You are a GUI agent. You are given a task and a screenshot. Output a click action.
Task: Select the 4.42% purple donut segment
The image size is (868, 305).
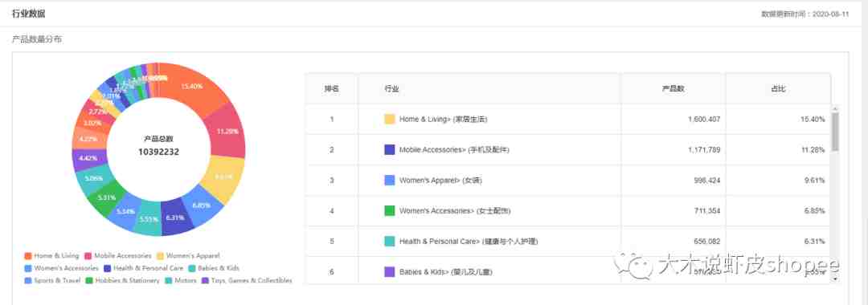(88, 159)
